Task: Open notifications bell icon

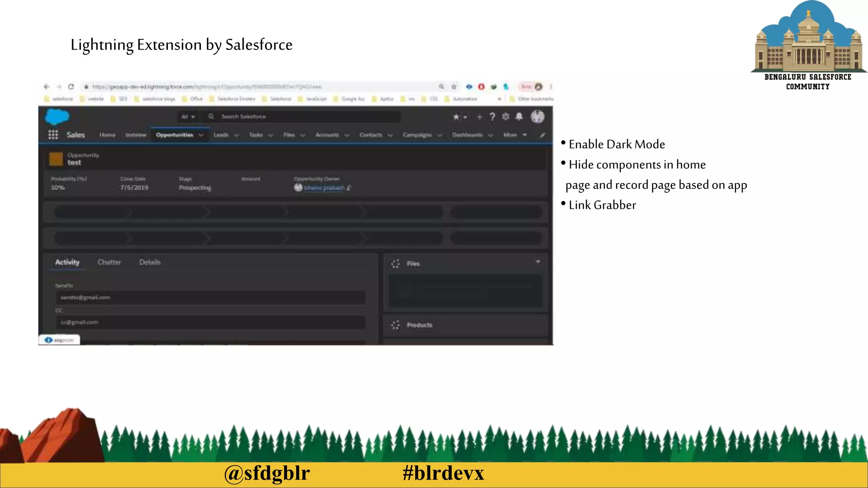Action: 519,116
